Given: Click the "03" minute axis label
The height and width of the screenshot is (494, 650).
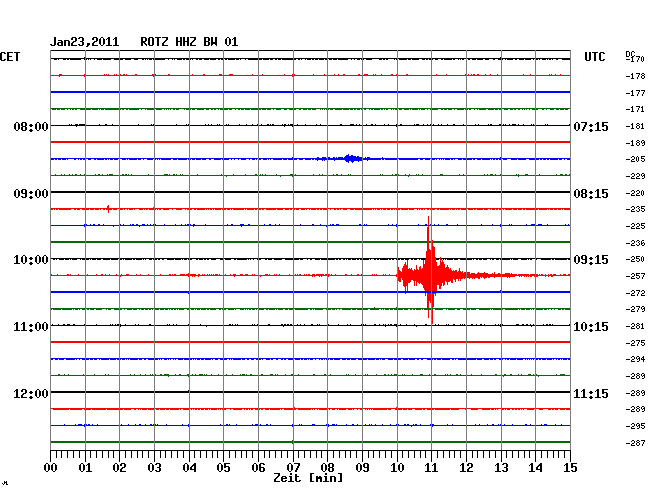Looking at the screenshot, I should 154,468.
